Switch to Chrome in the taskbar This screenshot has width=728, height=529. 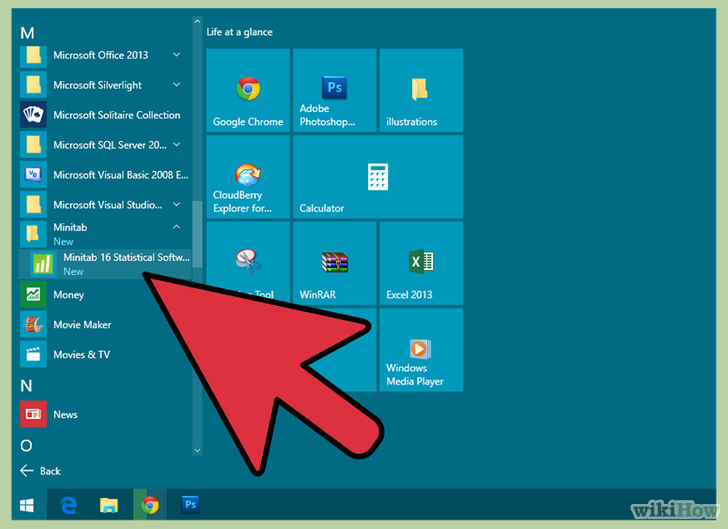click(150, 505)
